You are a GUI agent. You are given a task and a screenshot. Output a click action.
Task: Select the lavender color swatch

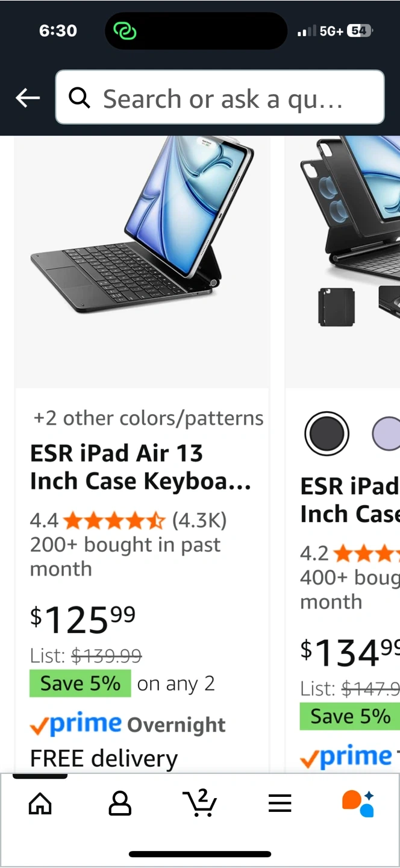pos(387,433)
